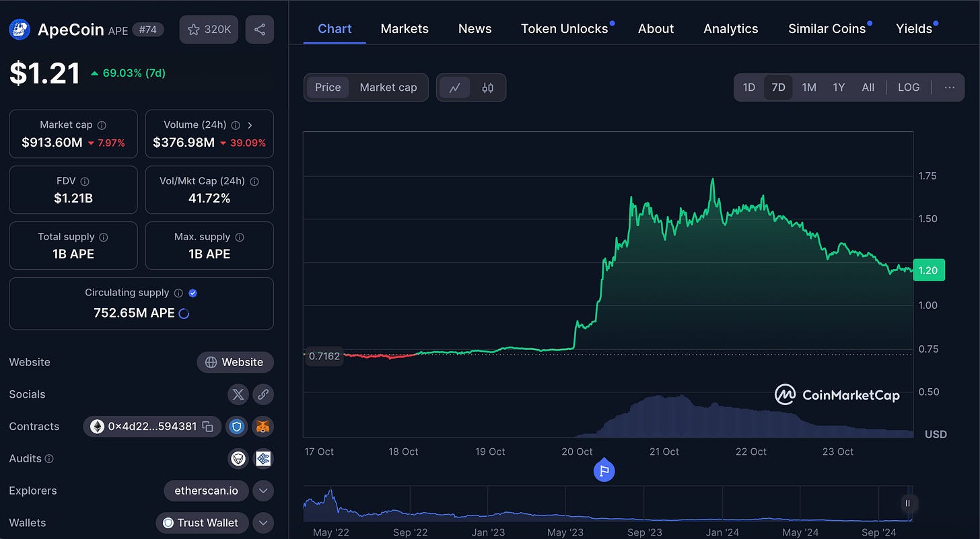The height and width of the screenshot is (539, 980).
Task: Click the Trust Wallet button
Action: coord(201,523)
